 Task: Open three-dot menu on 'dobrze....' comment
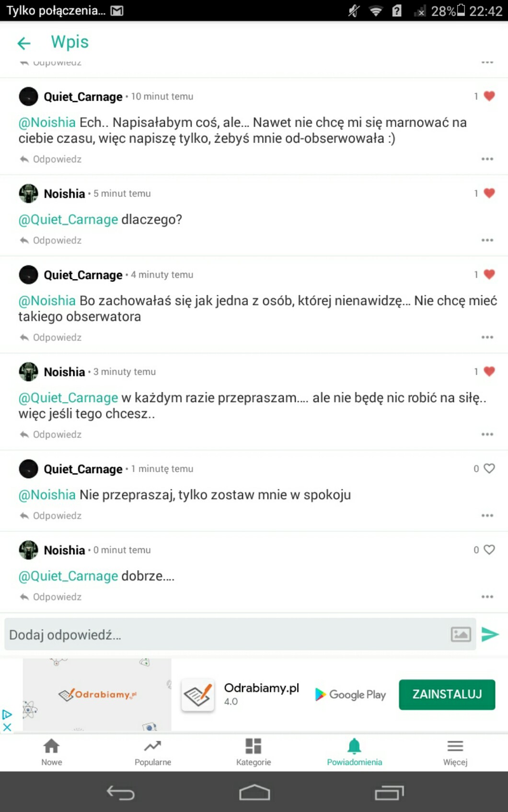[x=487, y=597]
